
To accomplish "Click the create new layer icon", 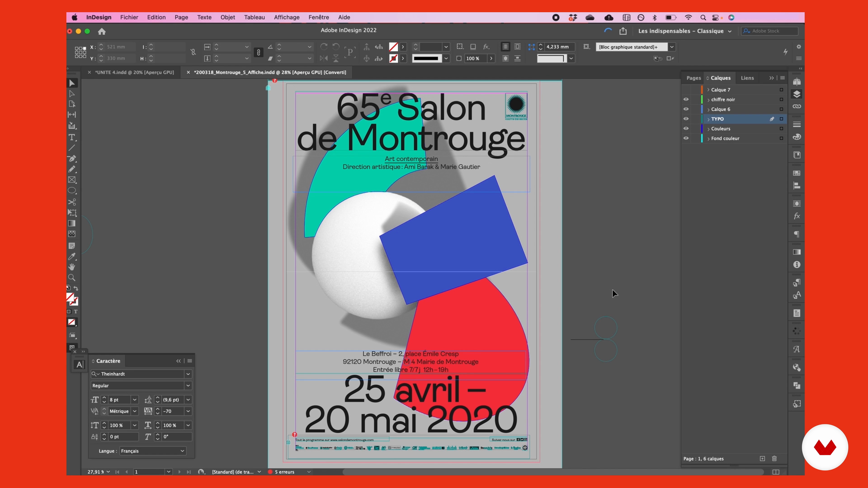I will pyautogui.click(x=762, y=459).
